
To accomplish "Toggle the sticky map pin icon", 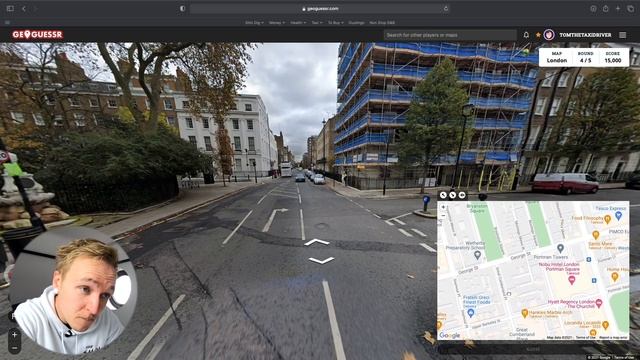I will coord(462,195).
